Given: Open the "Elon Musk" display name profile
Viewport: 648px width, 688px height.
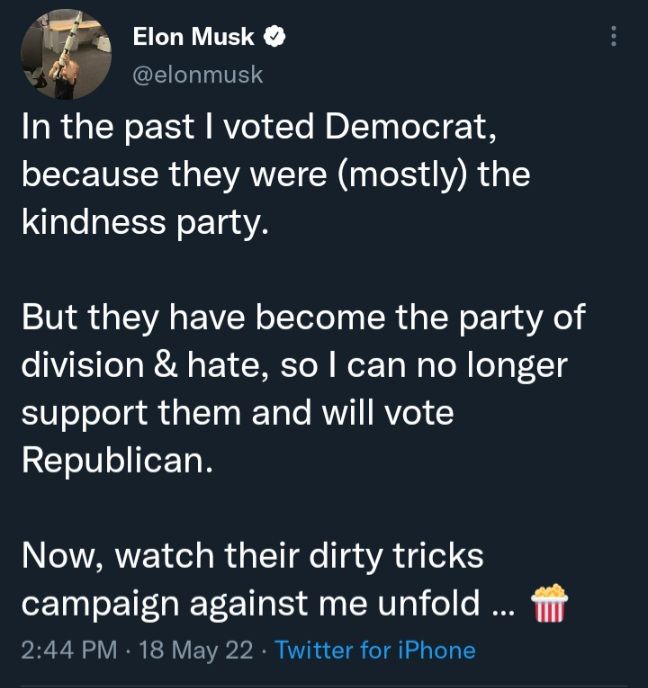Looking at the screenshot, I should pyautogui.click(x=193, y=38).
